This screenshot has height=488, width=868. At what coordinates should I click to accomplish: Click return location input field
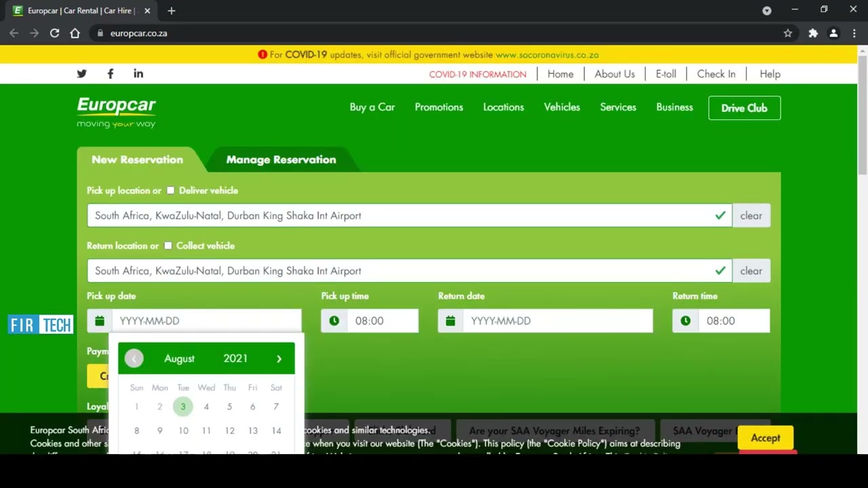coord(409,270)
